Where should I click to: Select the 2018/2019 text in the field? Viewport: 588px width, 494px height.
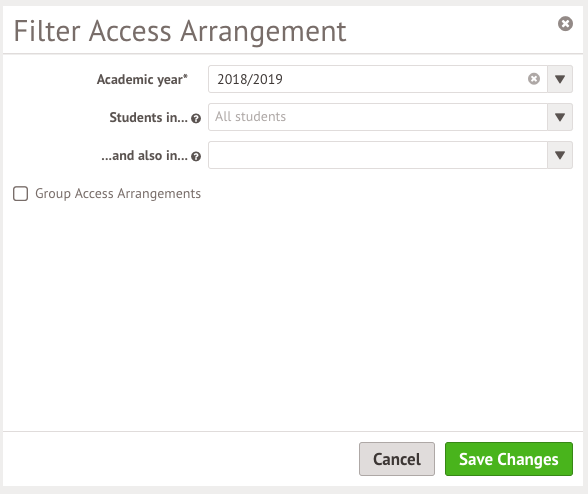coord(250,79)
